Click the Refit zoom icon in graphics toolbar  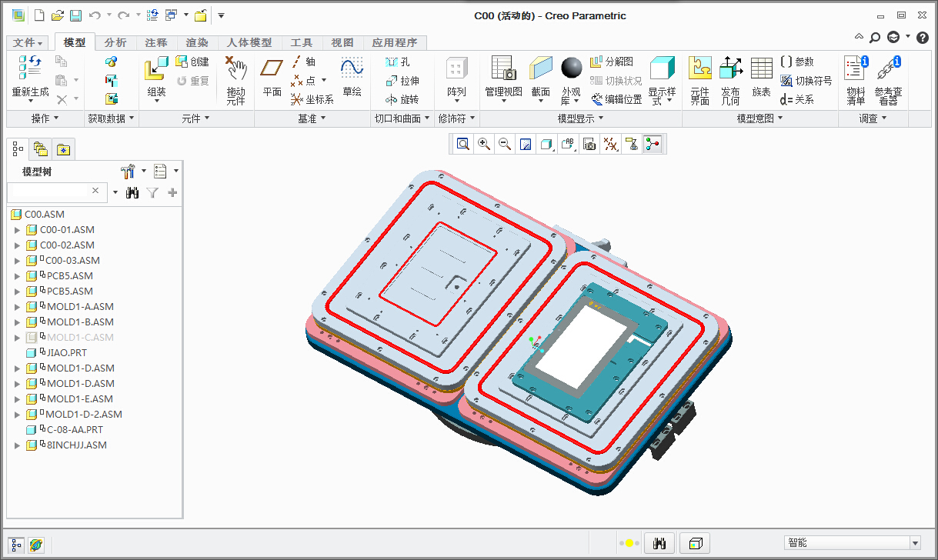pyautogui.click(x=463, y=144)
